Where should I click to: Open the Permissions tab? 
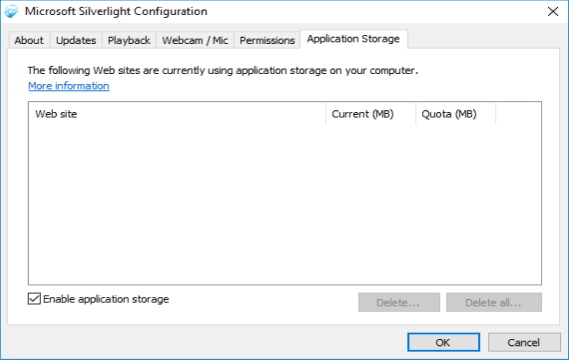coord(267,40)
